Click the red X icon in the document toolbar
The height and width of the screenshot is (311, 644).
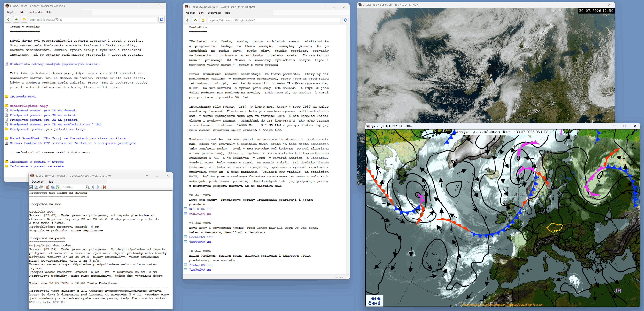click(x=104, y=187)
